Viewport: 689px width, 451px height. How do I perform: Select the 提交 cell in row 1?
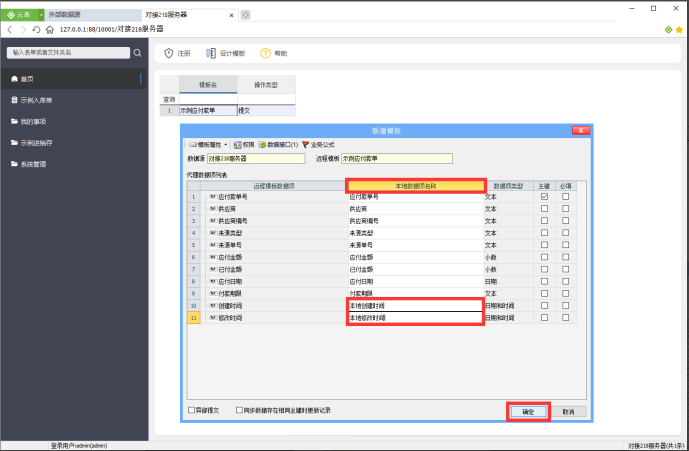(266, 110)
